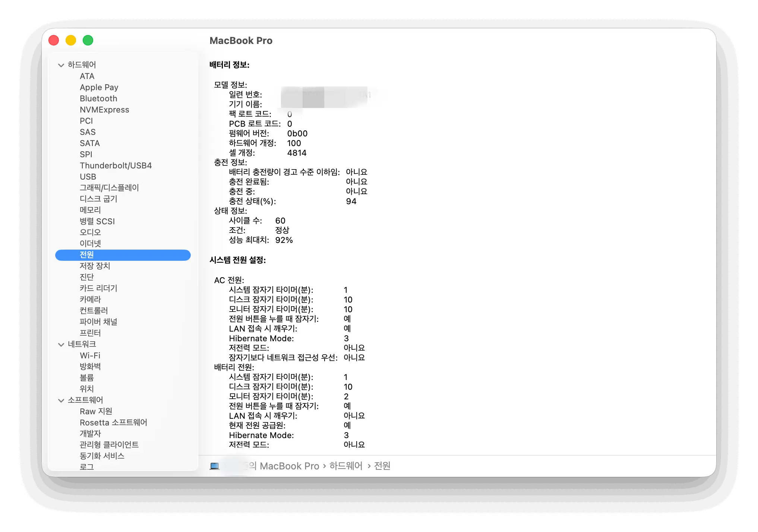Open Wi-Fi network info

[90, 355]
